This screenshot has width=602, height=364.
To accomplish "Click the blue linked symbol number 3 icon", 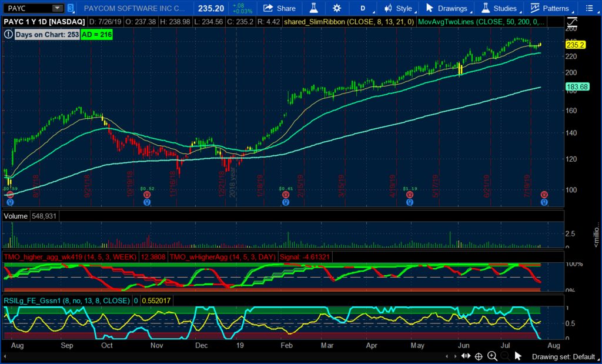I will [x=71, y=8].
